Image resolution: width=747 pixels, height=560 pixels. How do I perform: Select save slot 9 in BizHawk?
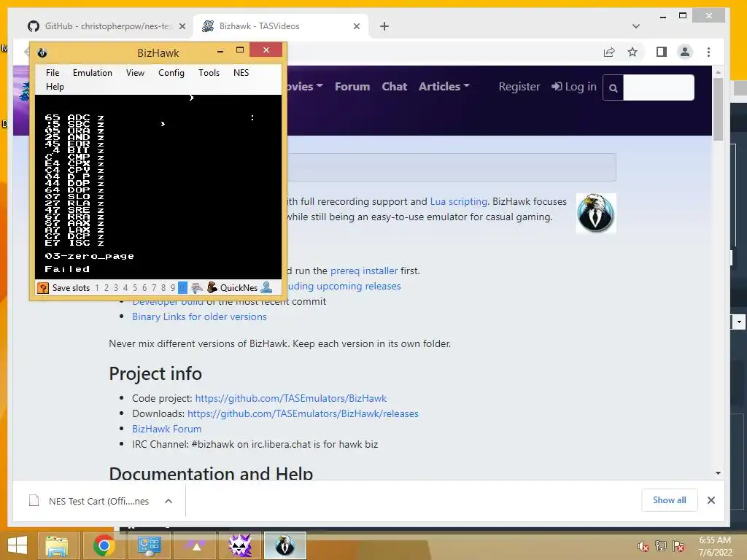pos(173,287)
